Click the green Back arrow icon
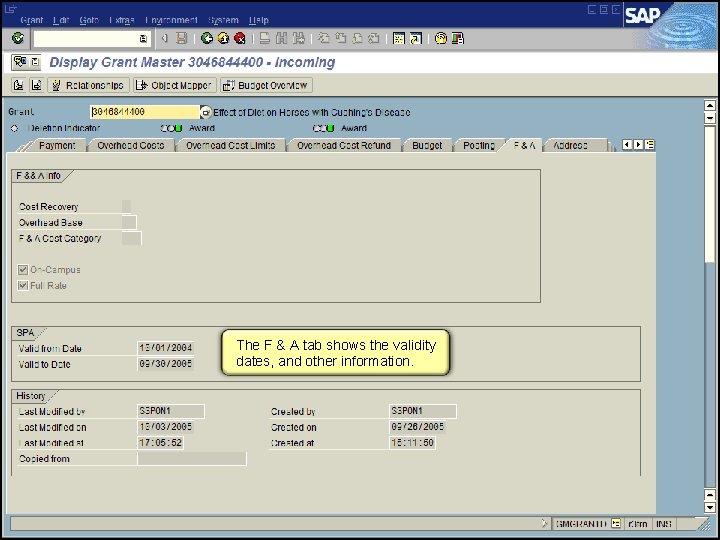This screenshot has width=720, height=540. pyautogui.click(x=207, y=38)
